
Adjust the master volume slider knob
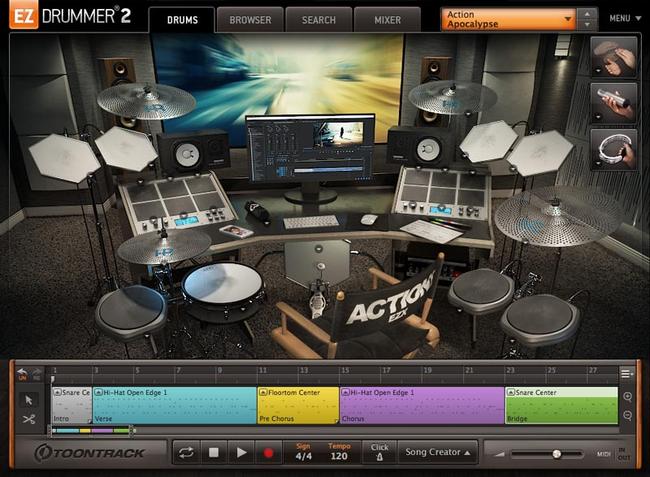(x=557, y=454)
